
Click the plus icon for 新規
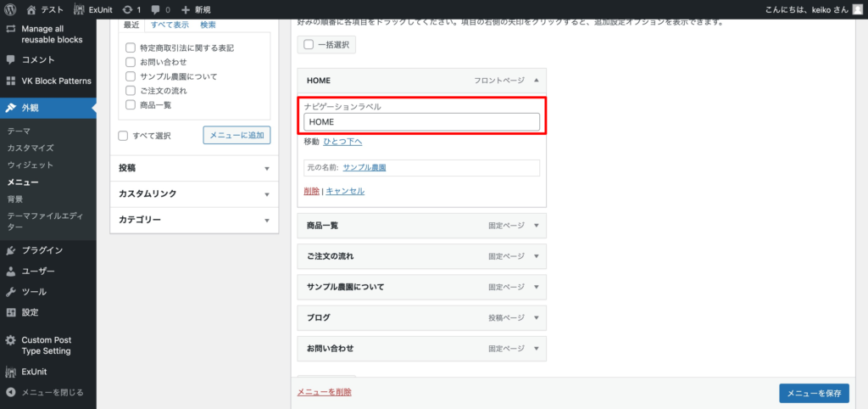pyautogui.click(x=186, y=9)
